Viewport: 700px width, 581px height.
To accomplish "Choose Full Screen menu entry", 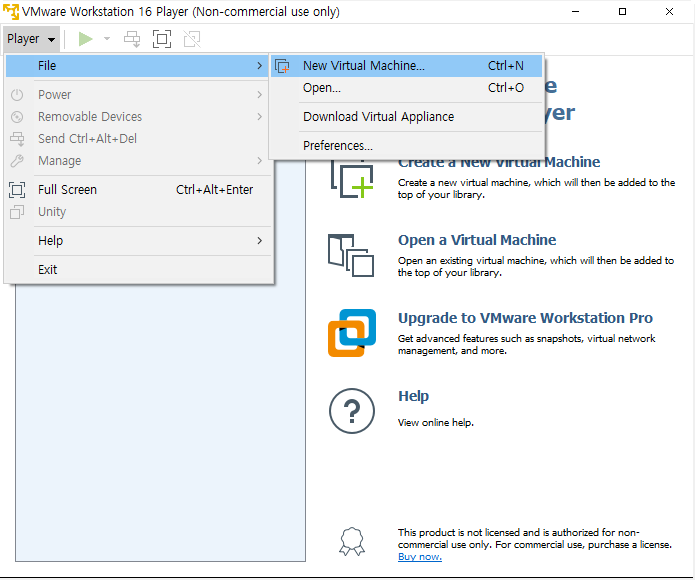I will coord(137,190).
